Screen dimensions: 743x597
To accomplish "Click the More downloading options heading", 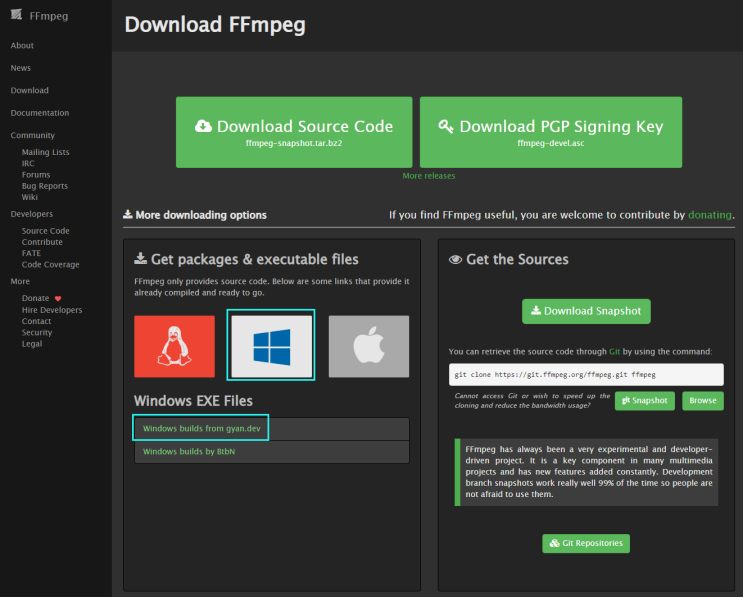I will 201,215.
